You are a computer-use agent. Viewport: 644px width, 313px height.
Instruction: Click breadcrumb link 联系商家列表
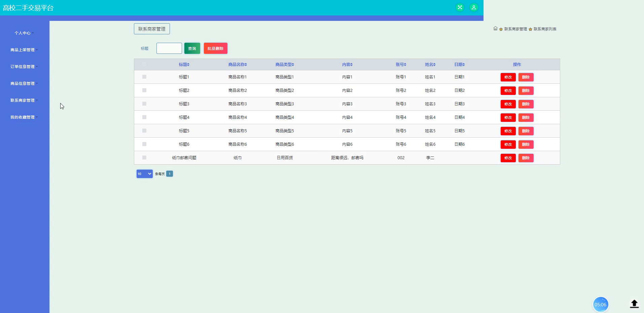click(x=545, y=29)
